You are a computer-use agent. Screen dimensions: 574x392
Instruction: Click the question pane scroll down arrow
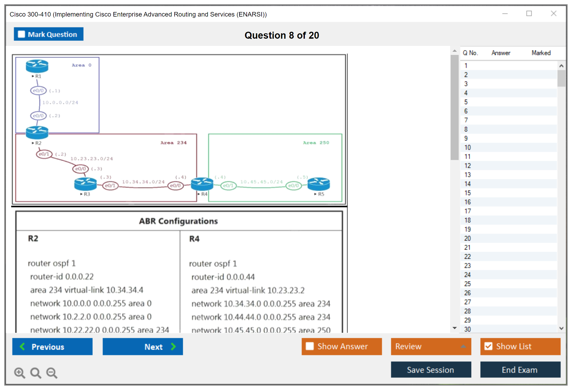click(x=455, y=328)
